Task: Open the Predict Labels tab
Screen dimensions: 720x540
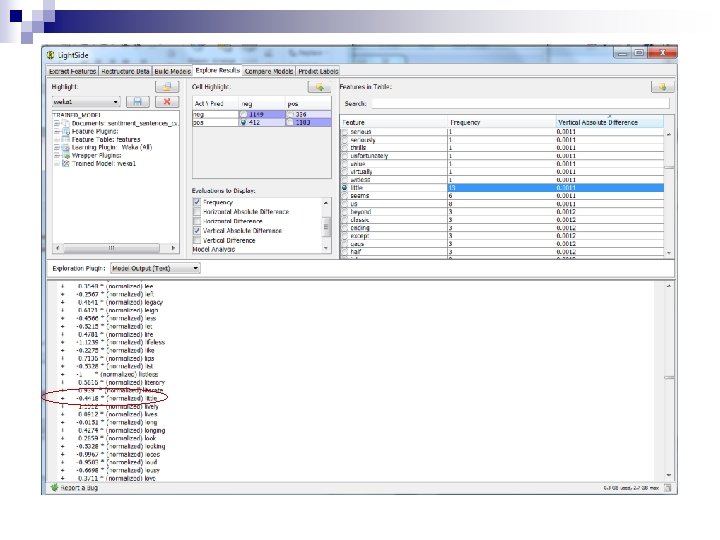Action: point(318,71)
